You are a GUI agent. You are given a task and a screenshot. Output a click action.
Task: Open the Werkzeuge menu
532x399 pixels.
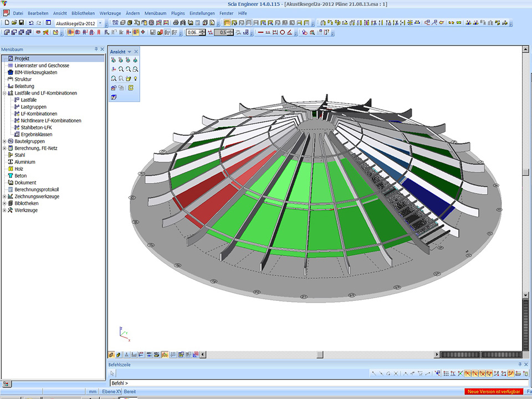(x=110, y=13)
